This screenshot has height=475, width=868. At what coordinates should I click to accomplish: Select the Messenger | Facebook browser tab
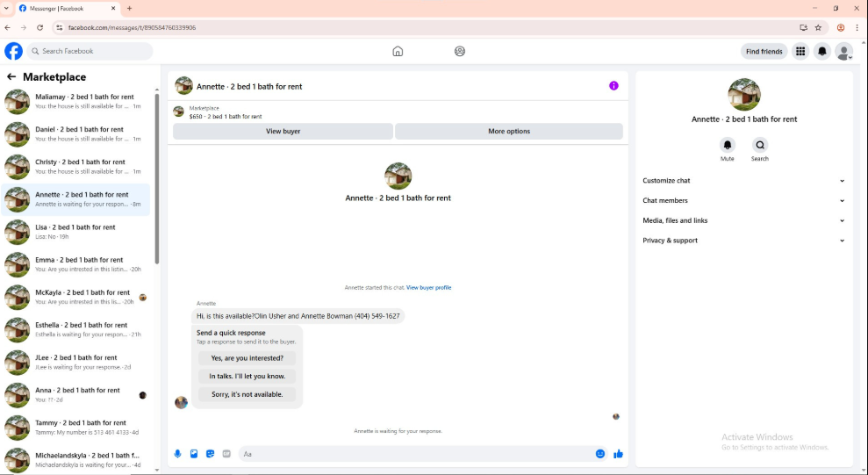(67, 8)
